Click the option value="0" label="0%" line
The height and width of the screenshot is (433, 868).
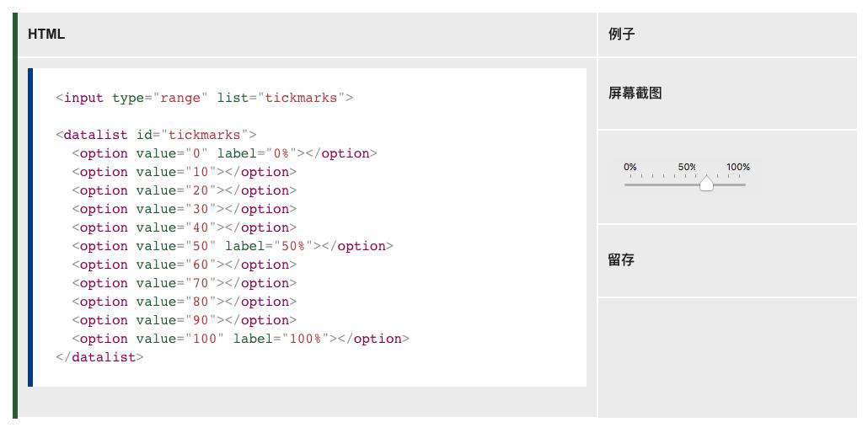coord(224,153)
